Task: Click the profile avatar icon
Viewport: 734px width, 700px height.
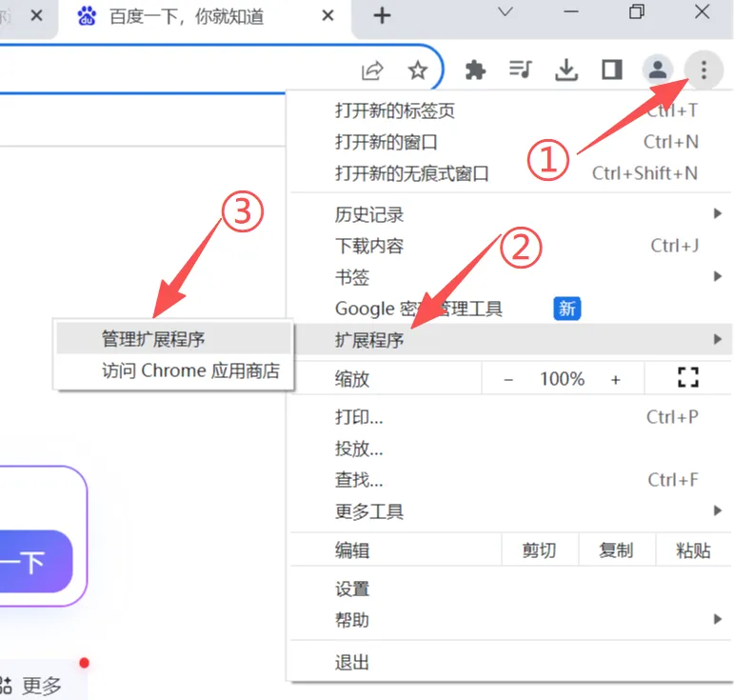Action: [657, 70]
